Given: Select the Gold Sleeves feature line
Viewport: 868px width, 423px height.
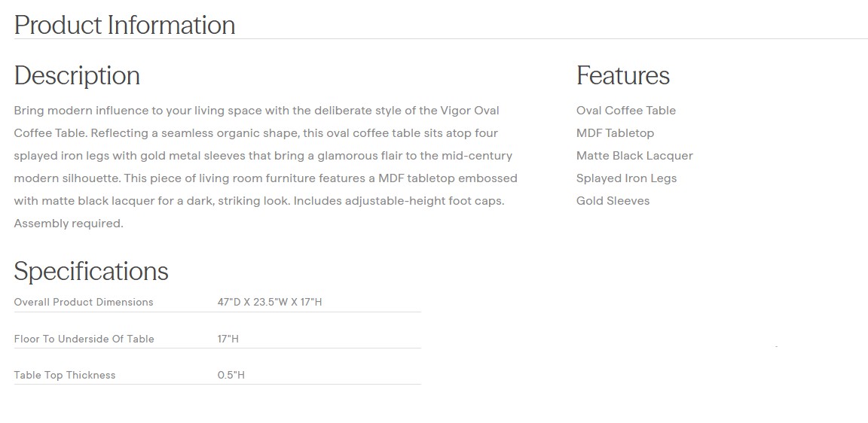Looking at the screenshot, I should pos(613,201).
